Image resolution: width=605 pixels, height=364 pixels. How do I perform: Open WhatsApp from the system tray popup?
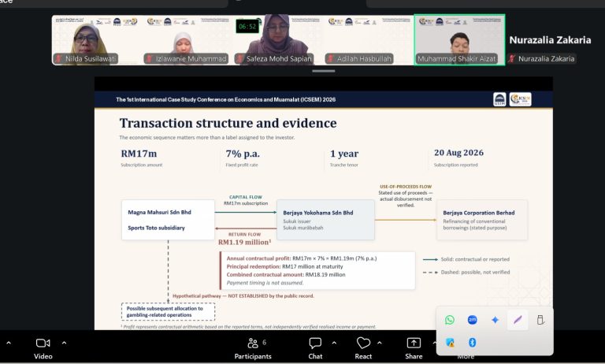[x=450, y=320]
